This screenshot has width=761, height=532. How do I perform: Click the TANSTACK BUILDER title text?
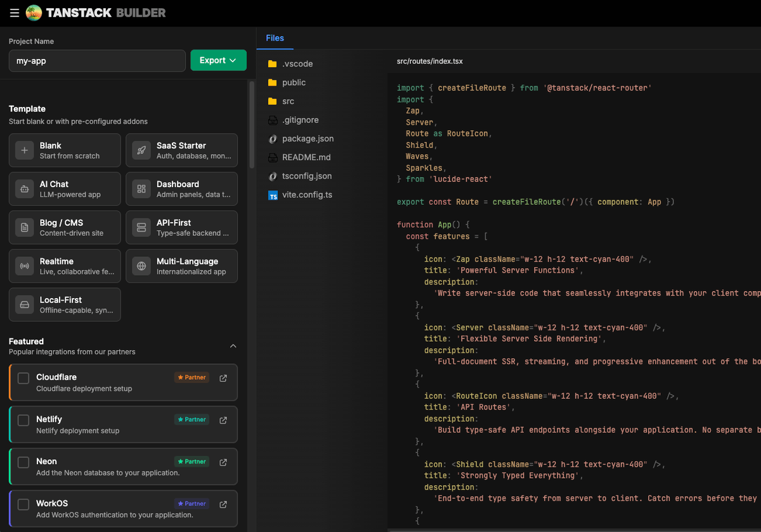[x=105, y=13]
